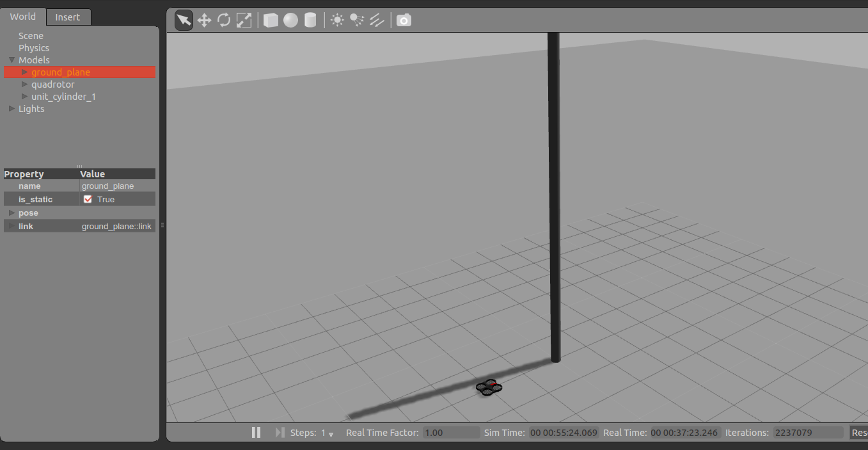Take a screenshot with camera icon

[404, 20]
